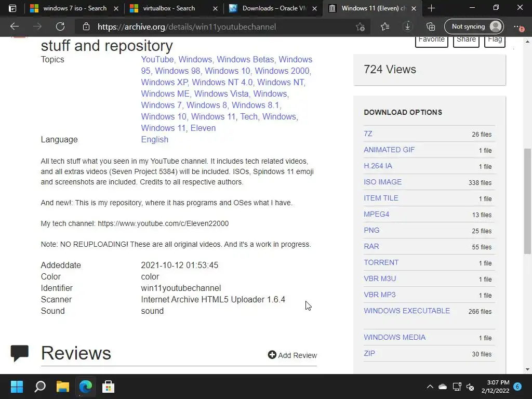Open the MPEG4 download option
532x399 pixels.
[x=376, y=214]
